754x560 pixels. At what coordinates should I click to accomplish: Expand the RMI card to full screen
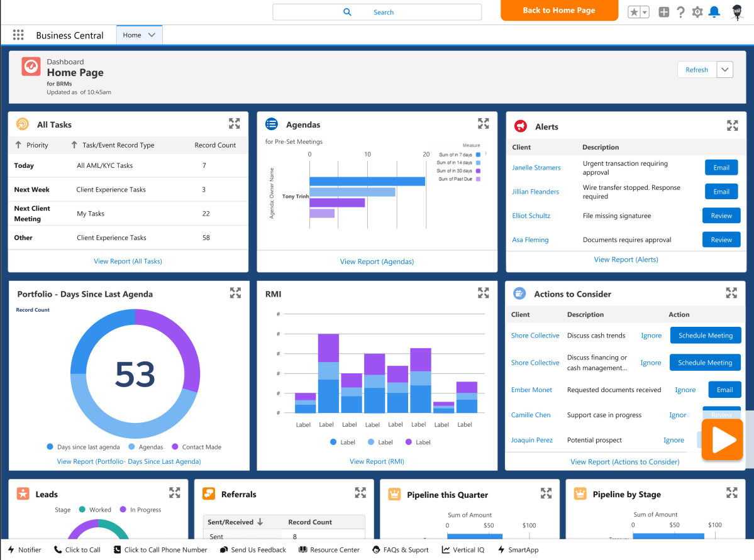click(x=483, y=292)
